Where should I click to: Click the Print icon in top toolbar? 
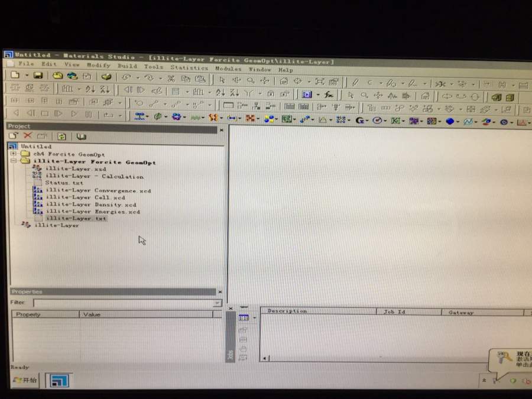pyautogui.click(x=106, y=77)
